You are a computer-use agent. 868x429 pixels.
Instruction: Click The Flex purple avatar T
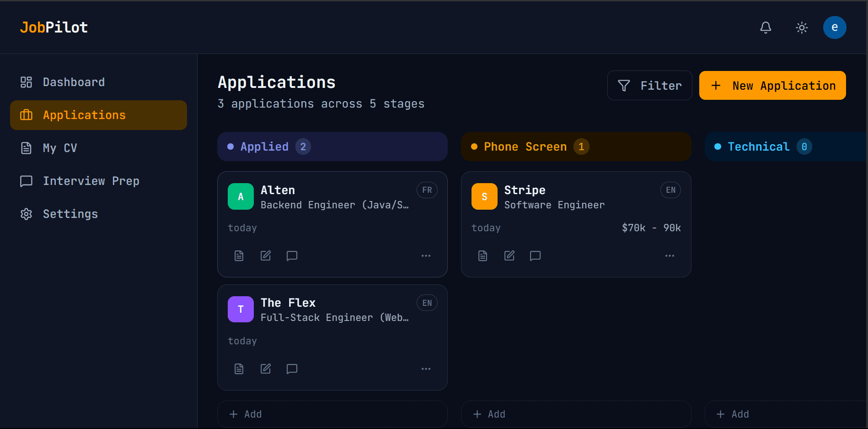coord(241,310)
